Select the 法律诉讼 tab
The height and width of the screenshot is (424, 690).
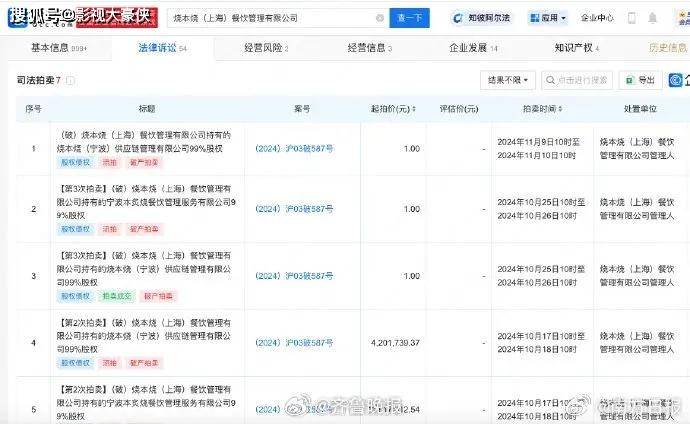162,48
